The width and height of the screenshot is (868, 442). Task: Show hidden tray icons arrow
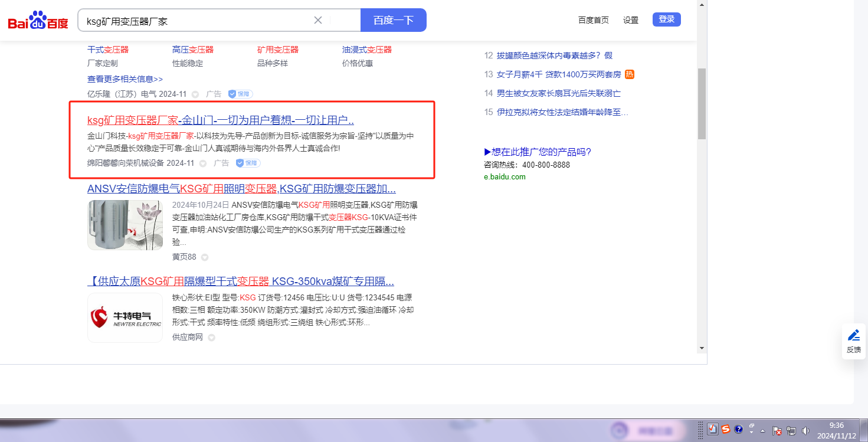coord(762,430)
